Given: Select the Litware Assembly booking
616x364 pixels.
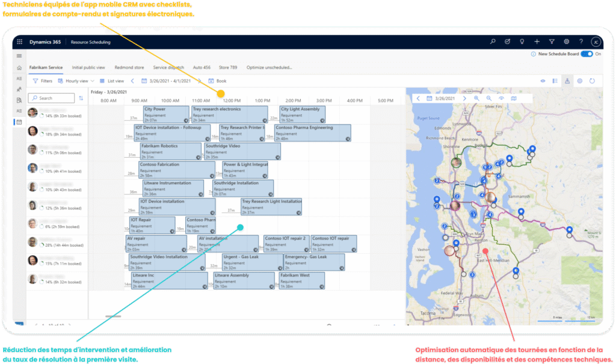Looking at the screenshot, I should [x=244, y=280].
